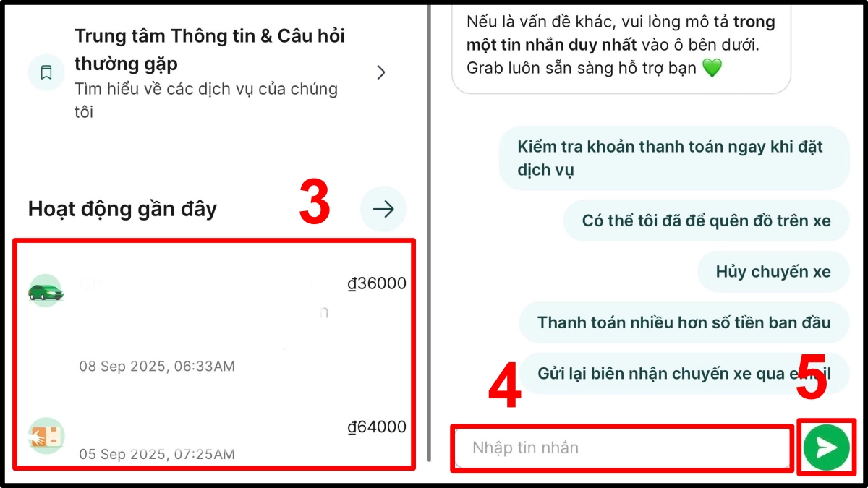The width and height of the screenshot is (868, 488).
Task: Click the ₫36000 ride amount
Action: point(377,283)
